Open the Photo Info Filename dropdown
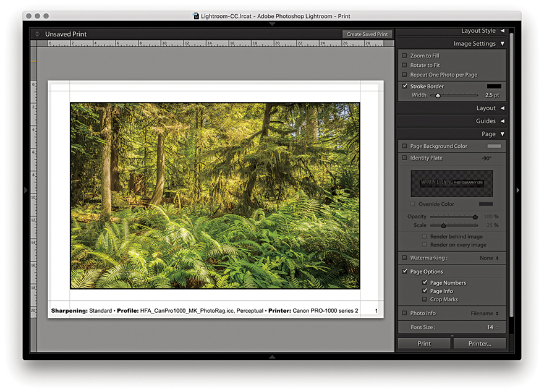 (485, 313)
